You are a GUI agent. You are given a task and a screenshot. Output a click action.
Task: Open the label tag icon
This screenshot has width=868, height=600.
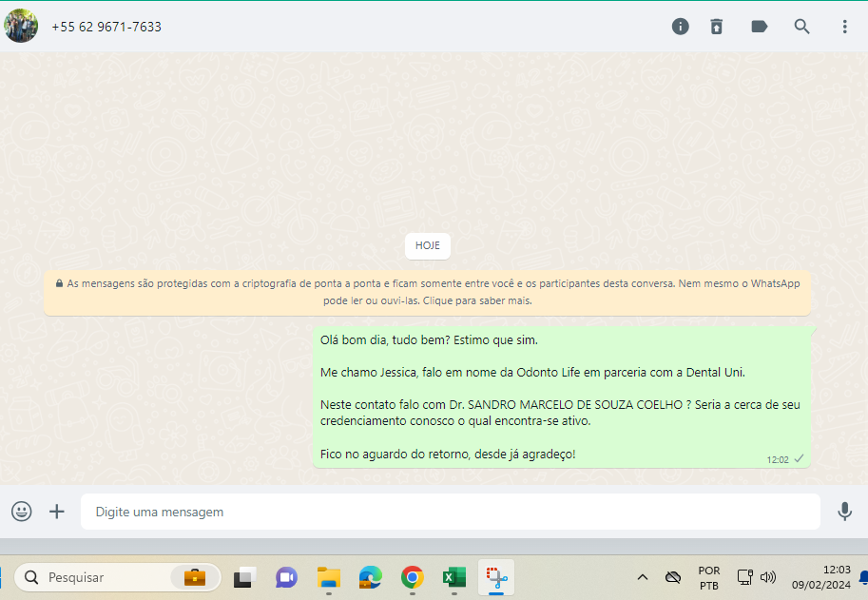pyautogui.click(x=759, y=26)
